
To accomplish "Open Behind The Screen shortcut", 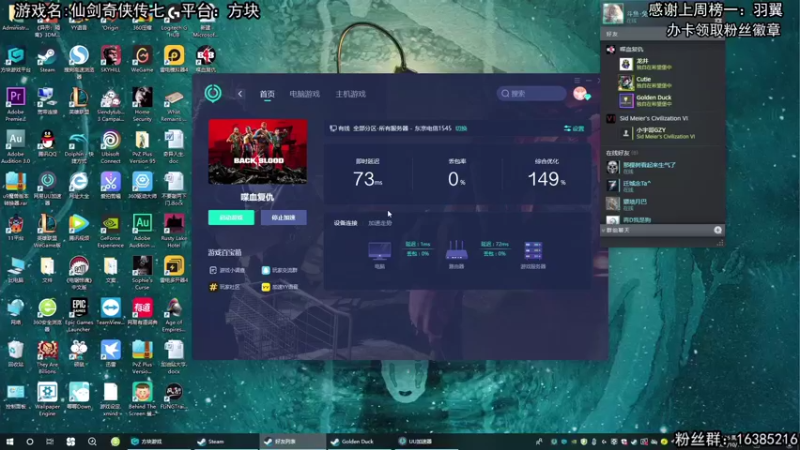I will coord(142,399).
